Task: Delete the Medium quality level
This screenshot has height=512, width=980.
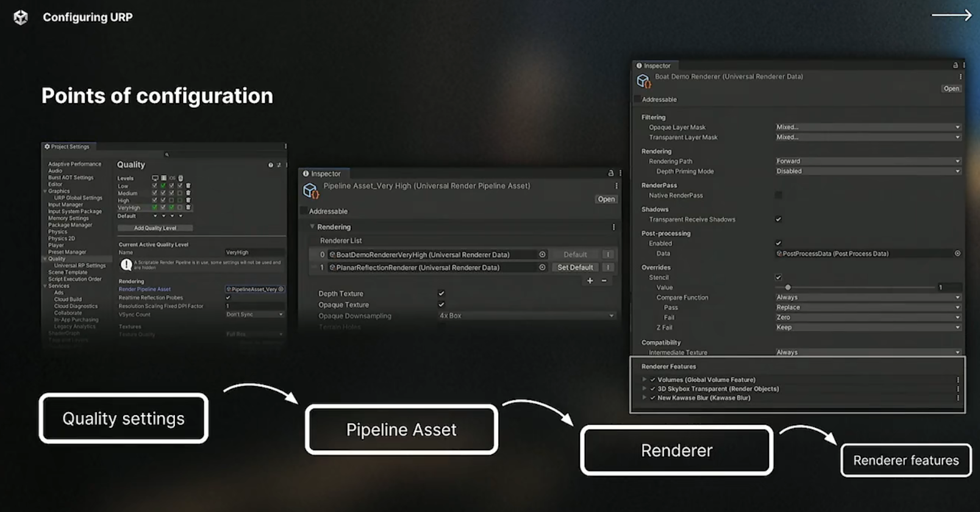Action: [x=188, y=193]
